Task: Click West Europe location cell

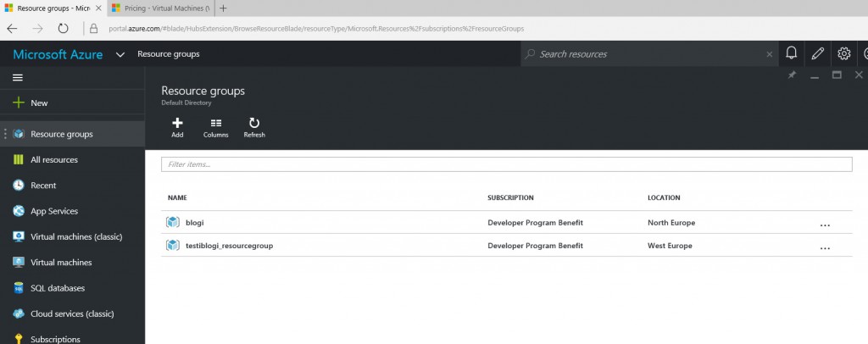Action: [x=670, y=246]
